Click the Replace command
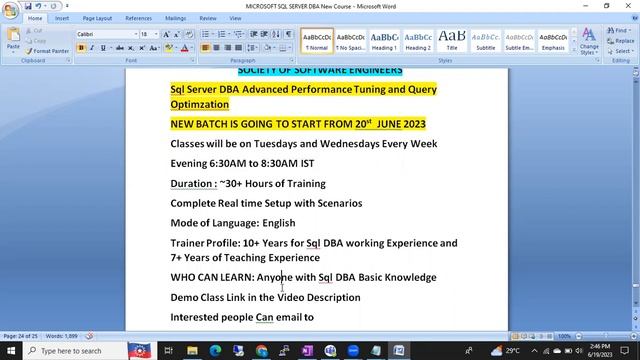This screenshot has height=360, width=640. tap(620, 41)
